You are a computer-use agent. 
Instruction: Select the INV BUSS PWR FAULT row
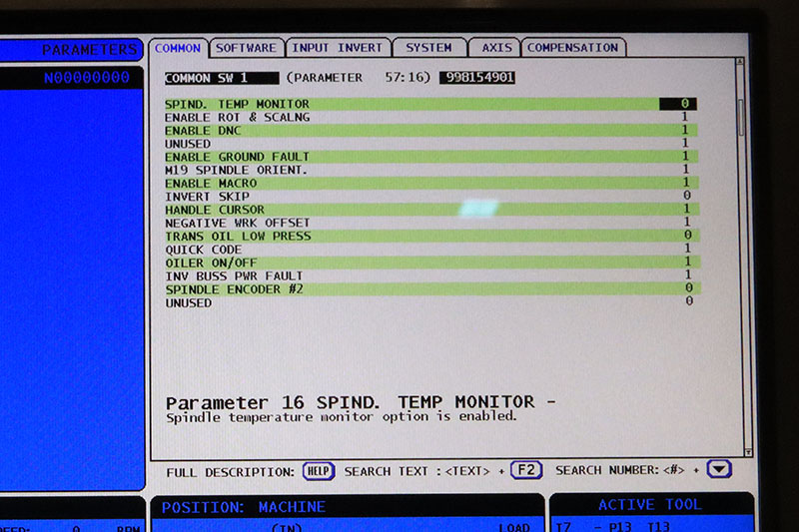pos(432,275)
